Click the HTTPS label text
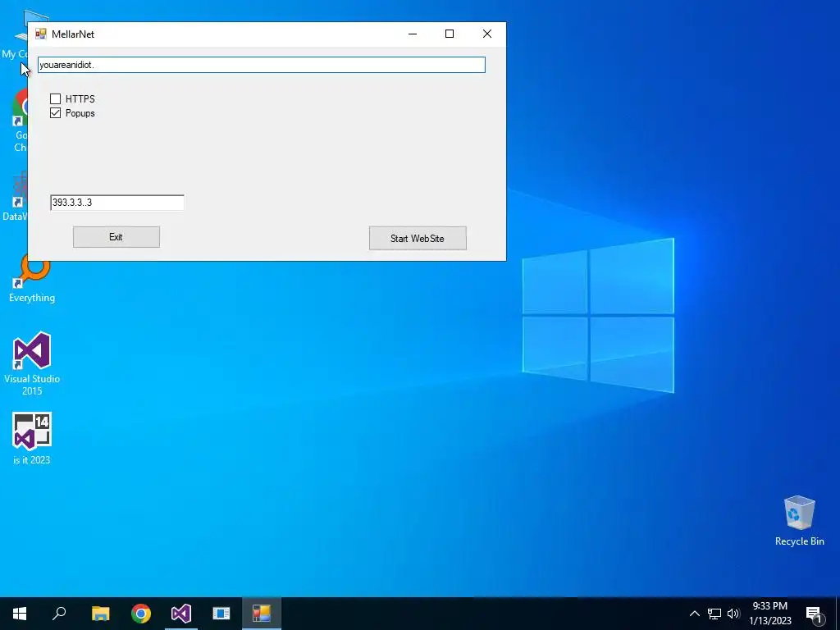 click(80, 99)
